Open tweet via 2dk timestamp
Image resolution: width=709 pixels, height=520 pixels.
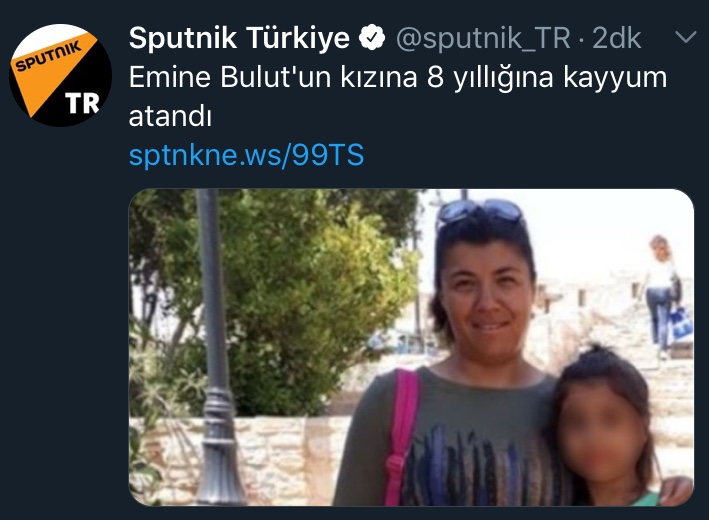[617, 38]
